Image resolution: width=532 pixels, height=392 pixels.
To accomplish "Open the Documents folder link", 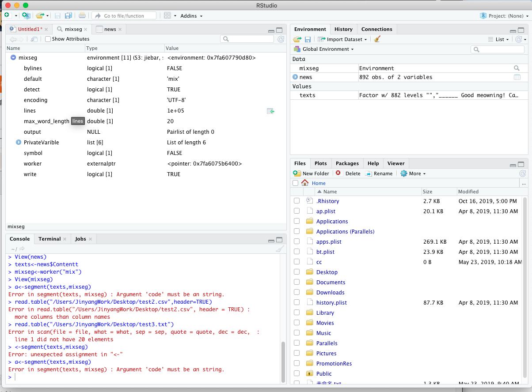I will point(330,283).
